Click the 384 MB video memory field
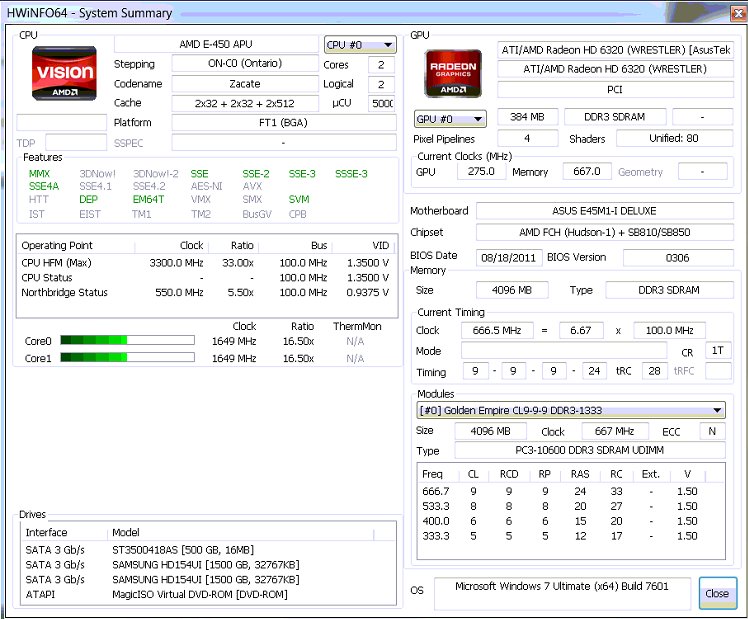Screen dimensions: 748x619 tap(528, 117)
